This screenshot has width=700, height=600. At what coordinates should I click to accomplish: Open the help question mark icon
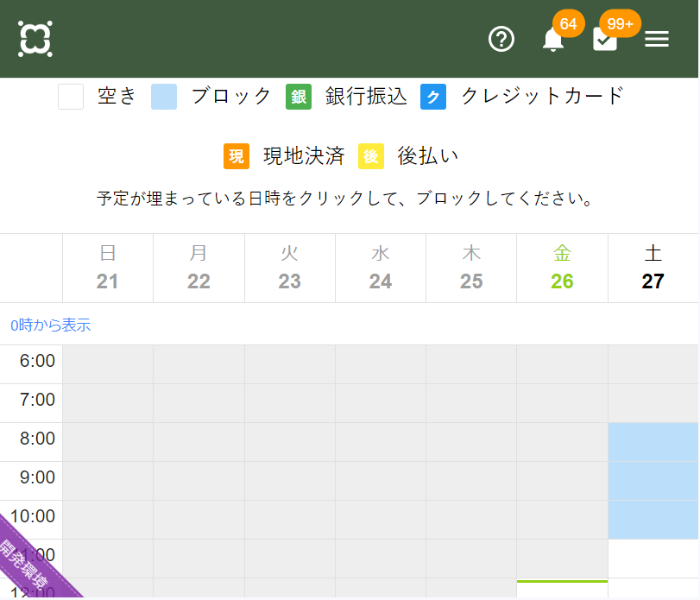501,39
